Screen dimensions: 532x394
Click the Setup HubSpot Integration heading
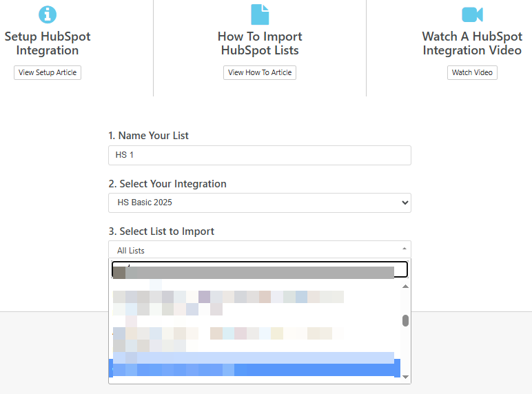[48, 43]
